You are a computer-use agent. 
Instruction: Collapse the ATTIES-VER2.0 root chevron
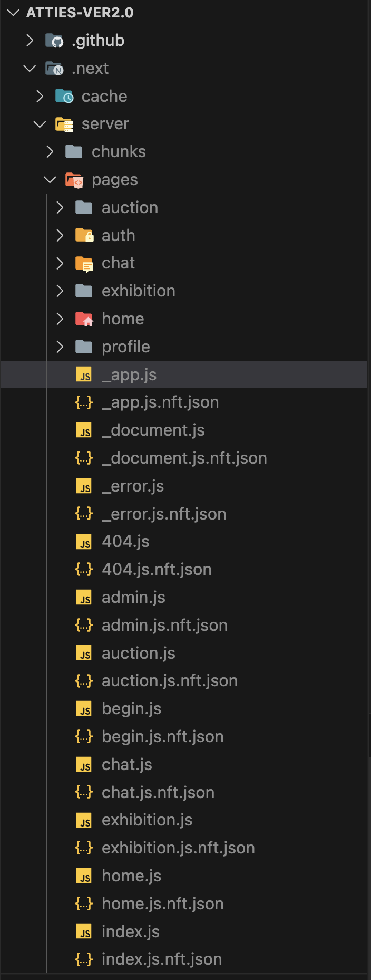point(13,12)
